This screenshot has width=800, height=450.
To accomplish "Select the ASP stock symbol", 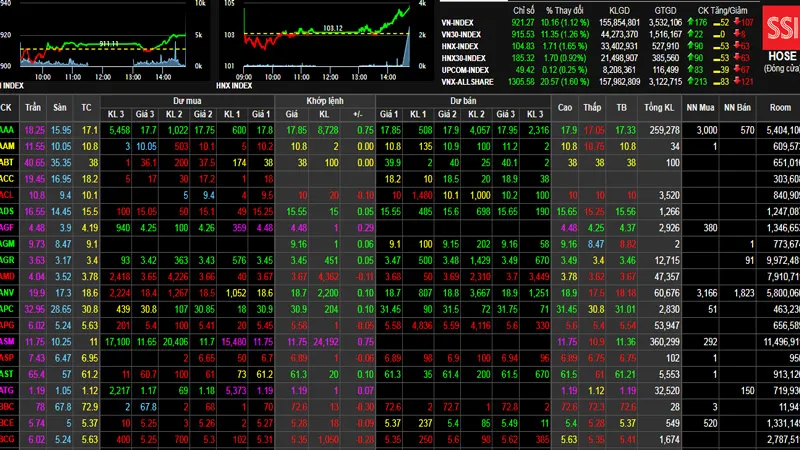I will [x=7, y=358].
